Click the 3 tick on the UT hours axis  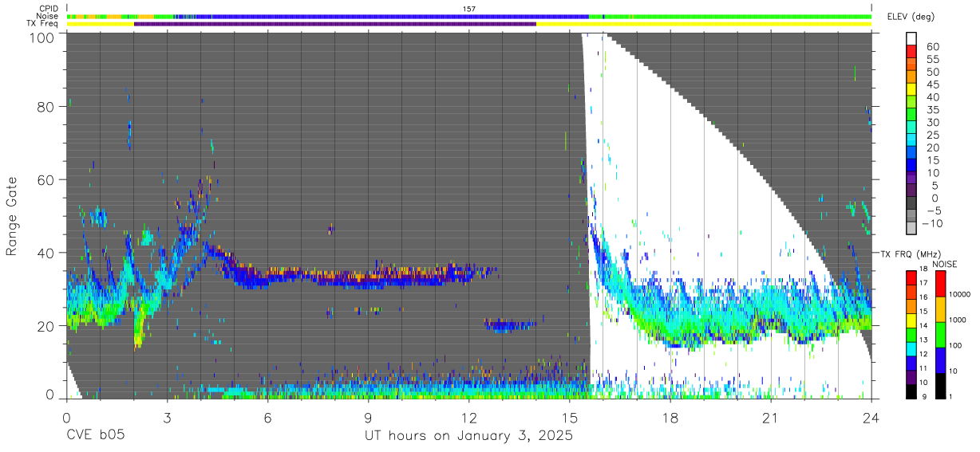point(167,418)
